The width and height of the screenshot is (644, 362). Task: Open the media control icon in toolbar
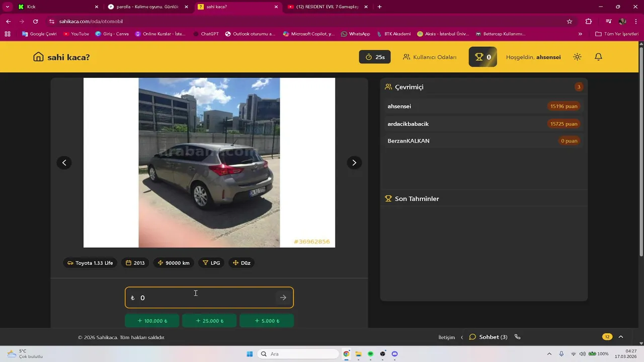click(609, 22)
